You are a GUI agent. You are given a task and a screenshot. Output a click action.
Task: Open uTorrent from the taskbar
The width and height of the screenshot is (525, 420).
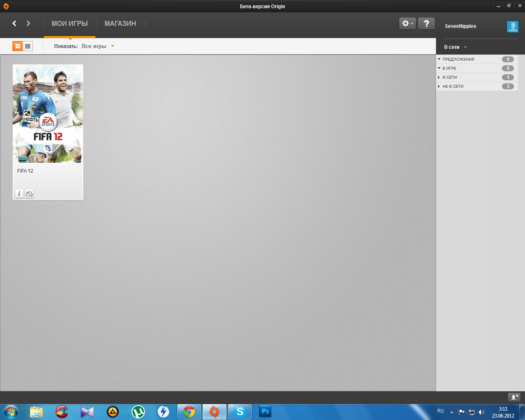(x=138, y=411)
